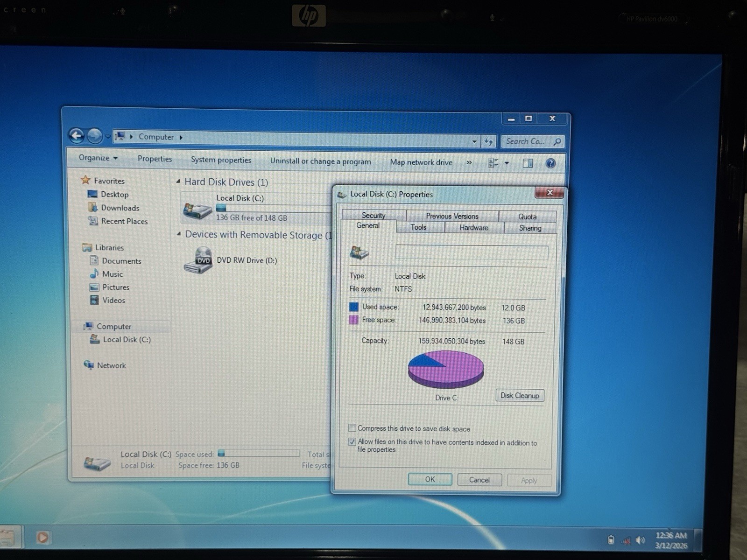Click the blue Used space color swatch
The height and width of the screenshot is (560, 747).
point(354,307)
